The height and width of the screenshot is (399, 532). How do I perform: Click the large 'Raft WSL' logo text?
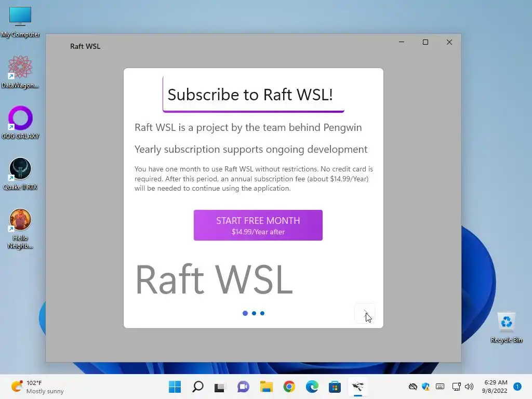pos(214,279)
